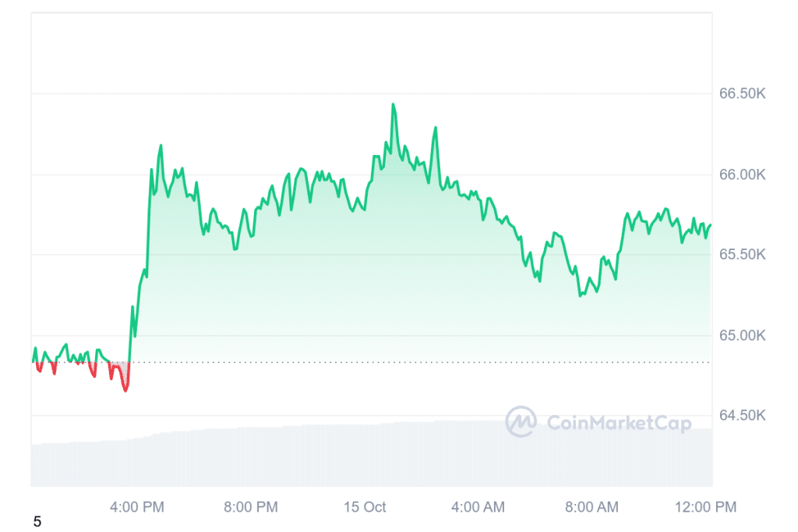Click the number 5 at bottom left

point(37,522)
